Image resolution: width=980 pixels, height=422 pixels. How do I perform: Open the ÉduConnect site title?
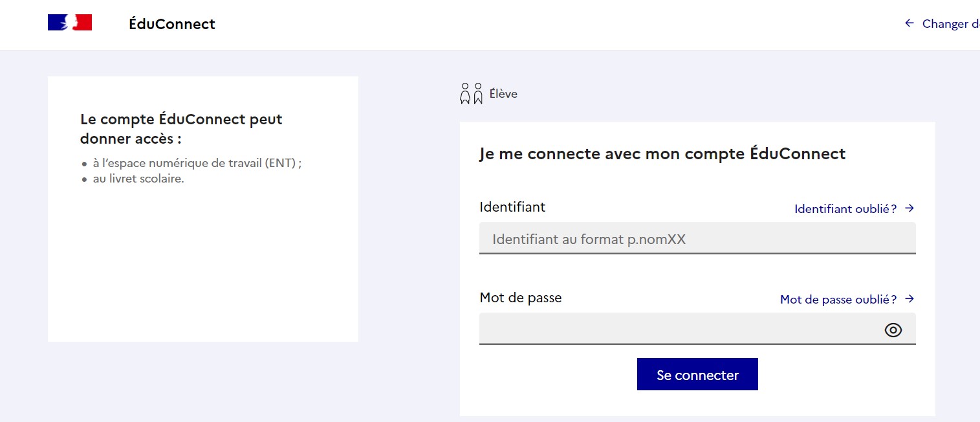click(x=172, y=24)
